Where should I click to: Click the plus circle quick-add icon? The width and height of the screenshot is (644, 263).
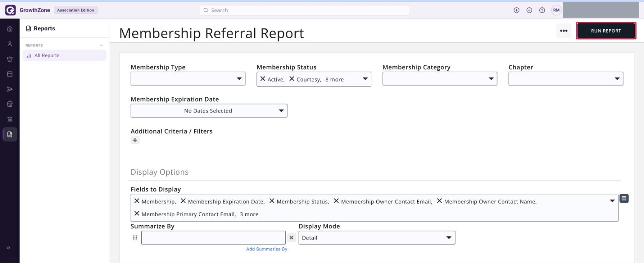pos(517,10)
